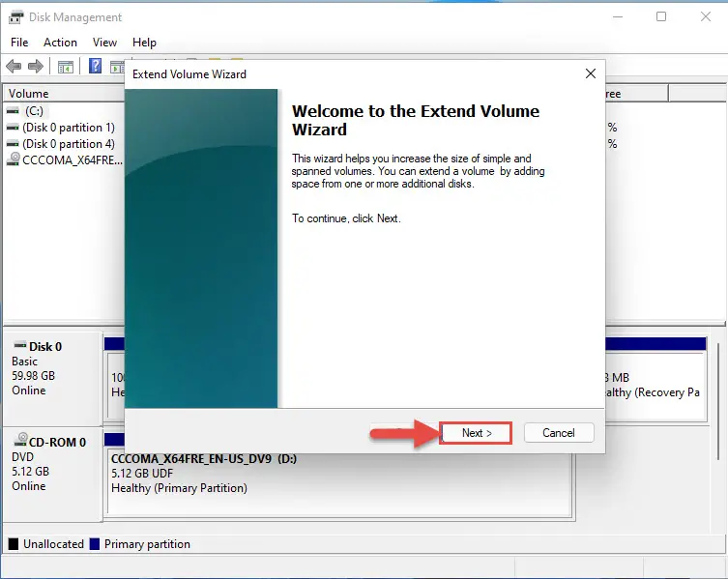
Task: Open the View menu
Action: pyautogui.click(x=104, y=43)
